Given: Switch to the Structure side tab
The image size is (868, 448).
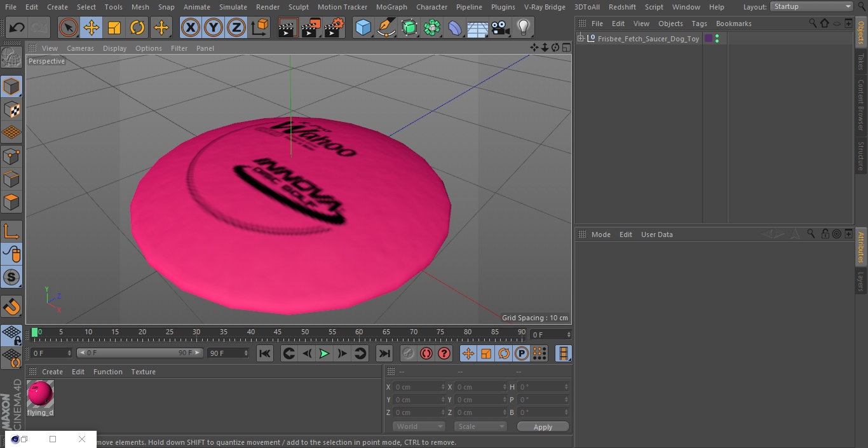Looking at the screenshot, I should [861, 156].
